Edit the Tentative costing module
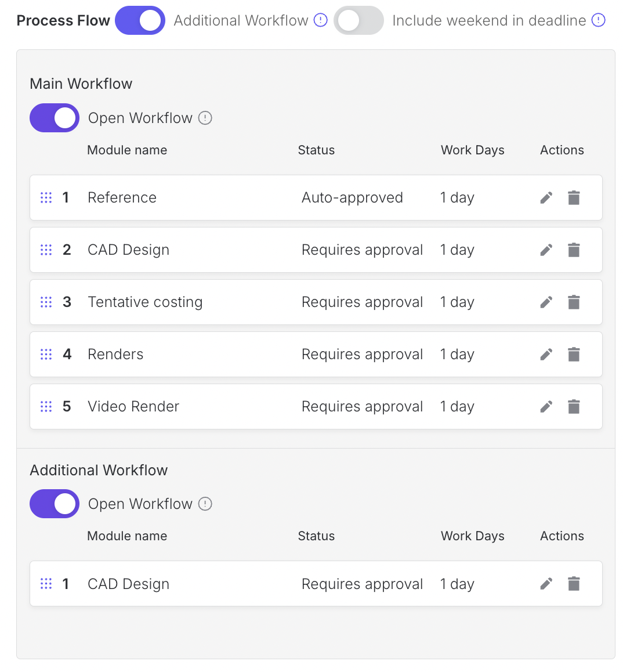Image resolution: width=623 pixels, height=672 pixels. coord(546,302)
